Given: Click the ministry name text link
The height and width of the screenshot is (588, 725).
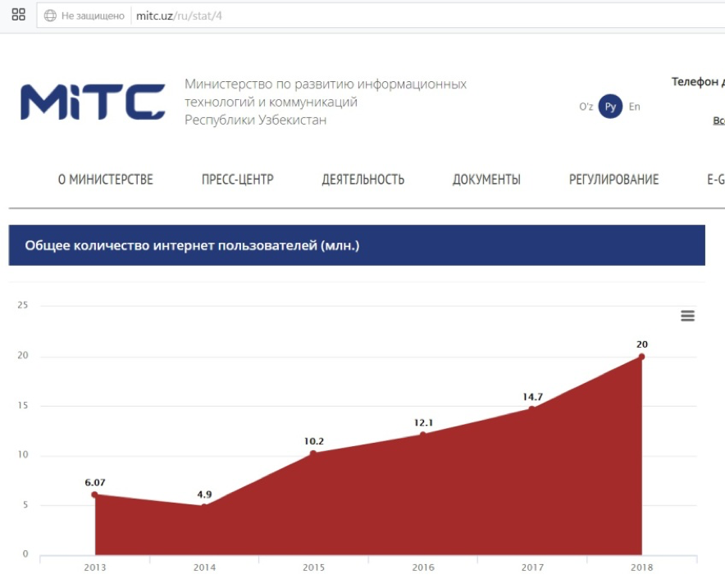Looking at the screenshot, I should [x=325, y=102].
